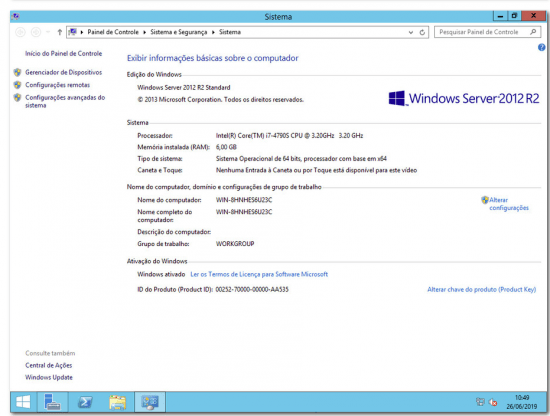Launch Server Manager from taskbar

[52, 402]
